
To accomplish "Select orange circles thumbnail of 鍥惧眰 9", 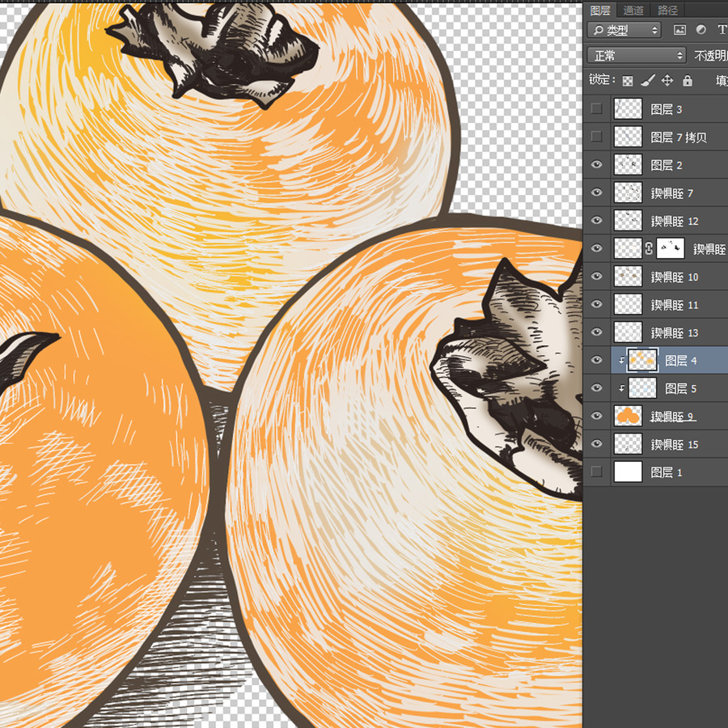I will (629, 416).
